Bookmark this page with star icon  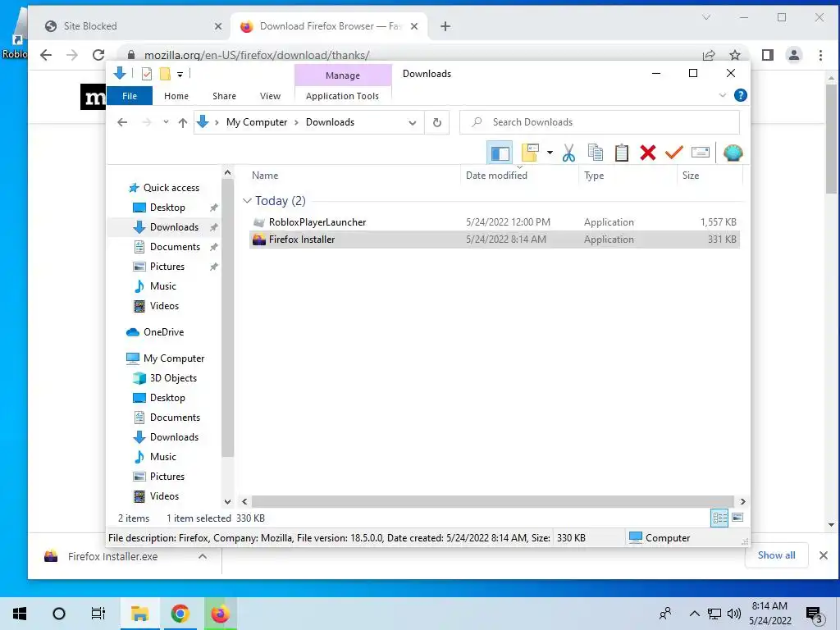[x=734, y=55]
